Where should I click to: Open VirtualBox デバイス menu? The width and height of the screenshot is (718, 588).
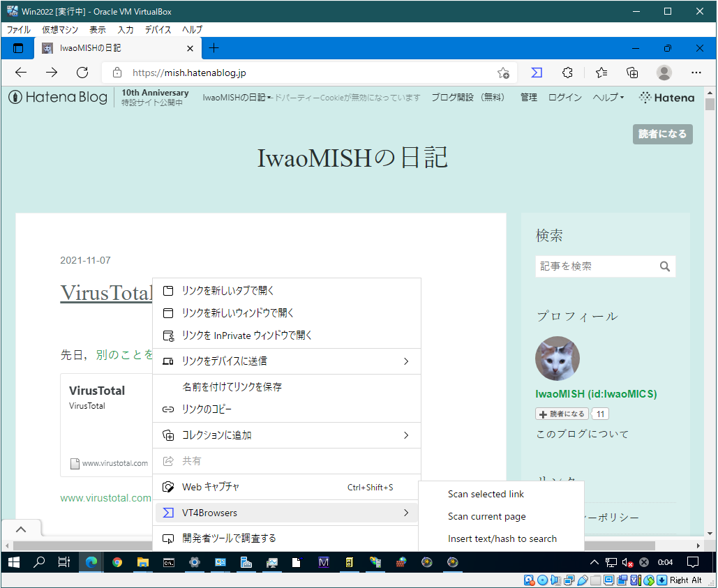[x=158, y=30]
